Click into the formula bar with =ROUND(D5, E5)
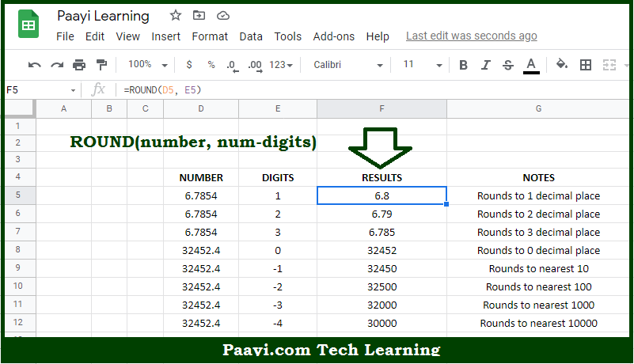Viewport: 634px width, 364px height. click(x=374, y=89)
